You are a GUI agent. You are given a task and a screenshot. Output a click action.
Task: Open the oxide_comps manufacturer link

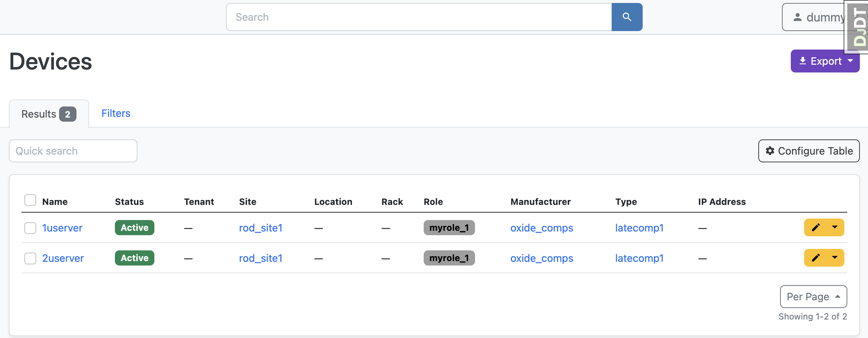[x=541, y=228]
